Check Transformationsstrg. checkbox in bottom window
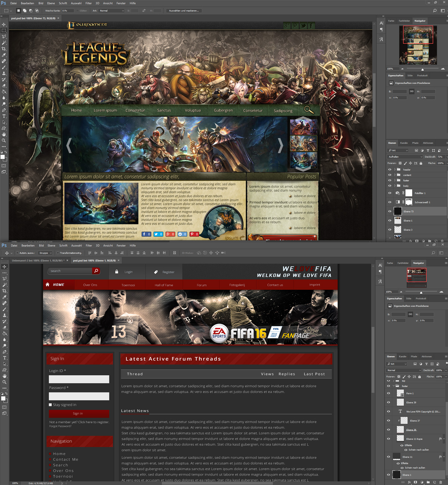This screenshot has width=448, height=485. (58, 253)
